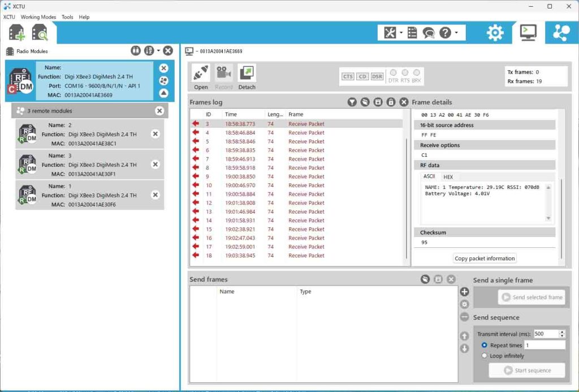Click the sort modules icon in Radio Modules header
This screenshot has height=392, width=579.
[149, 50]
